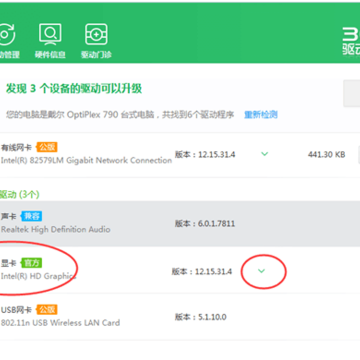This screenshot has width=360, height=360.
Task: Click the blue 兼容 badge beside 声卡
Action: click(31, 216)
